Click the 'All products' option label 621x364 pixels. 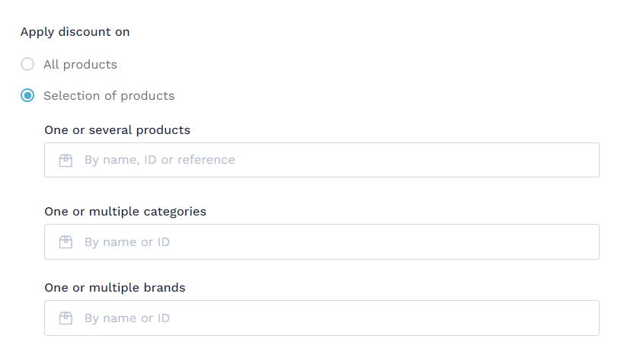81,65
